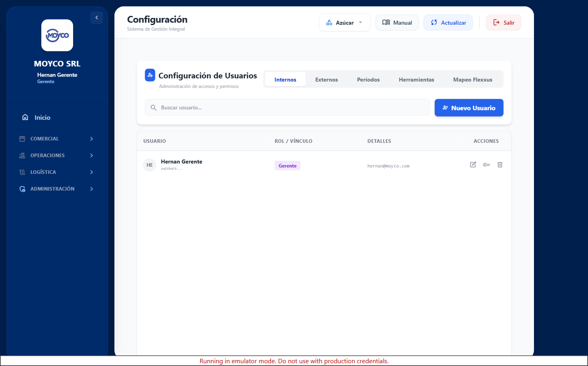Select the Internos tab
This screenshot has width=588, height=366.
(285, 80)
